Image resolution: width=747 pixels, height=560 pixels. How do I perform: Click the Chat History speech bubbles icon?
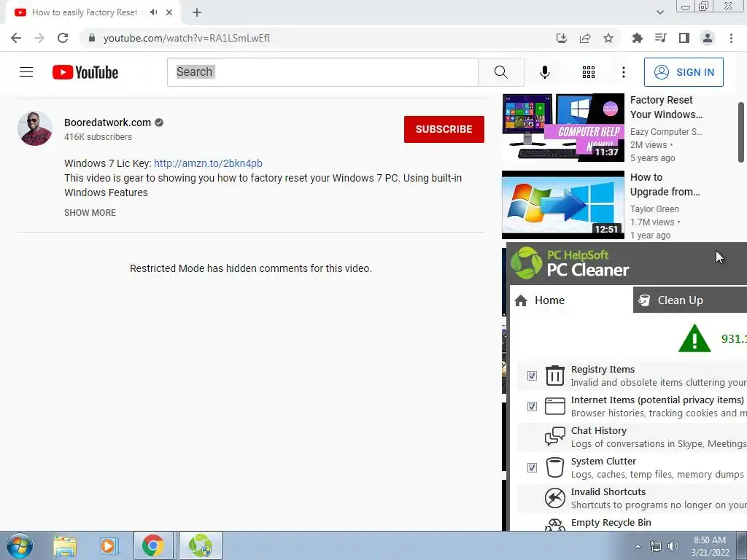554,437
